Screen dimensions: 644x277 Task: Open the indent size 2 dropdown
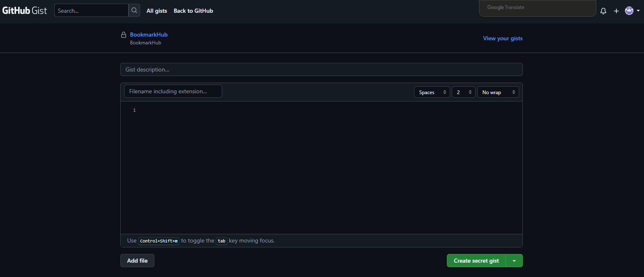coord(464,92)
